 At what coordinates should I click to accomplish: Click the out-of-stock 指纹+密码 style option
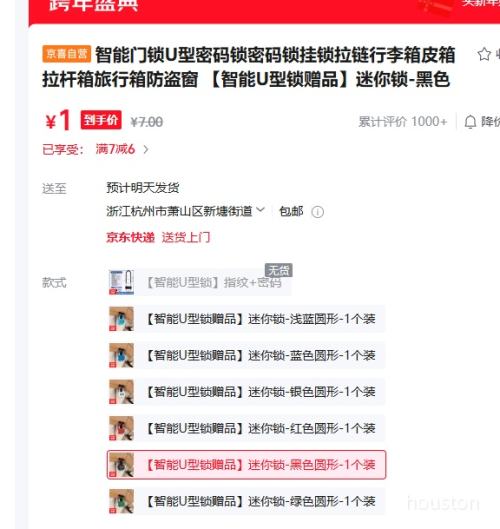(x=199, y=282)
